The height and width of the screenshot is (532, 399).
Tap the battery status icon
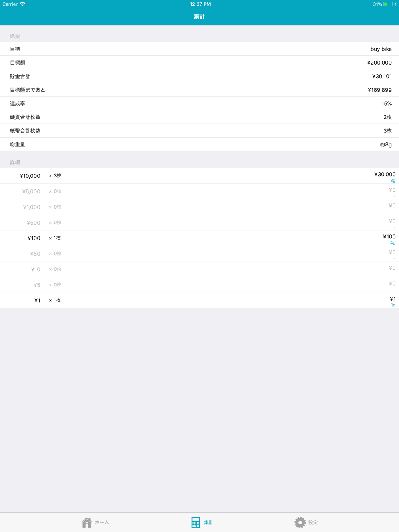click(388, 4)
